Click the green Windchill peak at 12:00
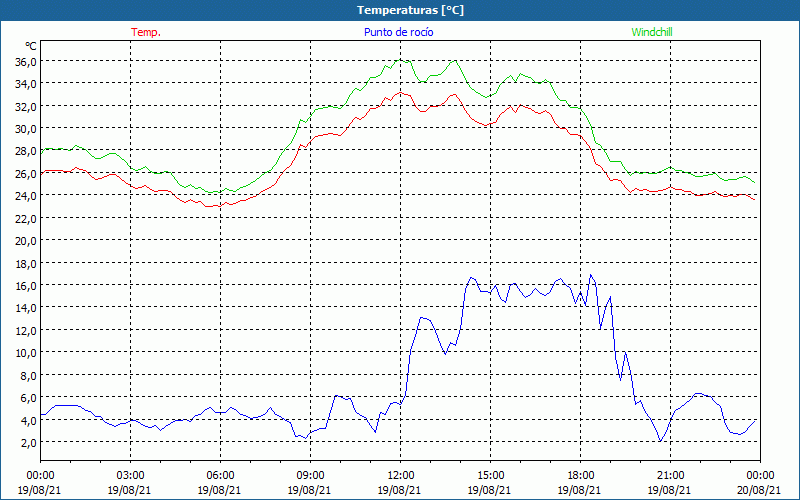The image size is (800, 500). point(399,60)
